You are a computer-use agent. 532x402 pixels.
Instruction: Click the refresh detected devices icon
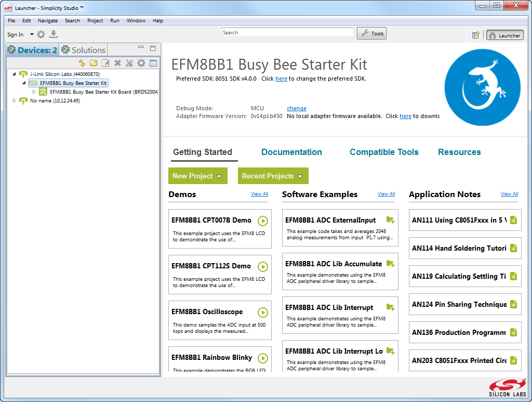coord(82,63)
